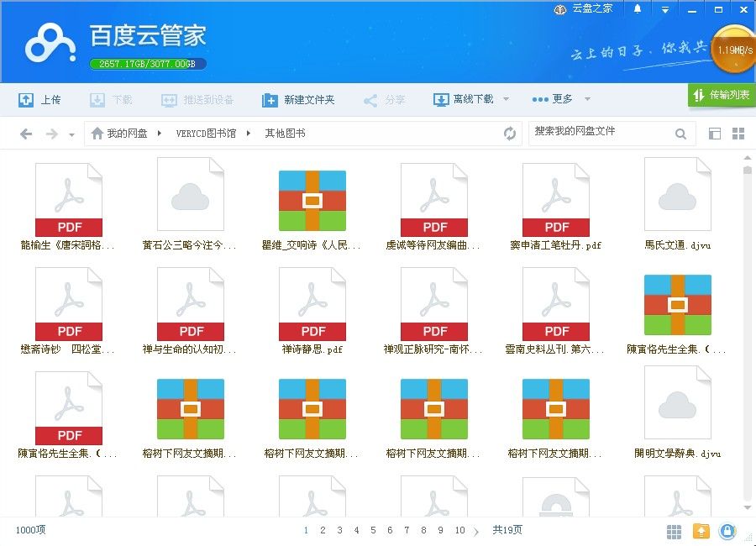Click the storage usage bar 2657.17GB/3077.00GB
The height and width of the screenshot is (546, 756).
(x=148, y=64)
